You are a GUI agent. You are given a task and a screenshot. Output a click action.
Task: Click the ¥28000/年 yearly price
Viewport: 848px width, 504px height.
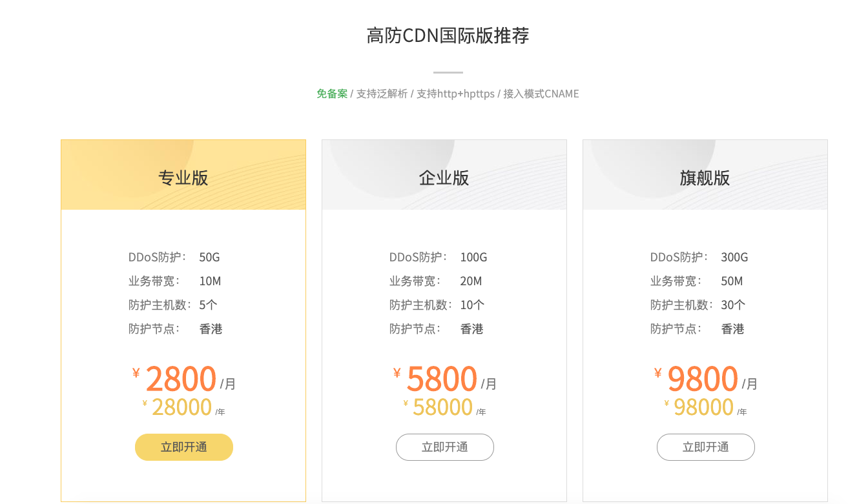tap(182, 407)
